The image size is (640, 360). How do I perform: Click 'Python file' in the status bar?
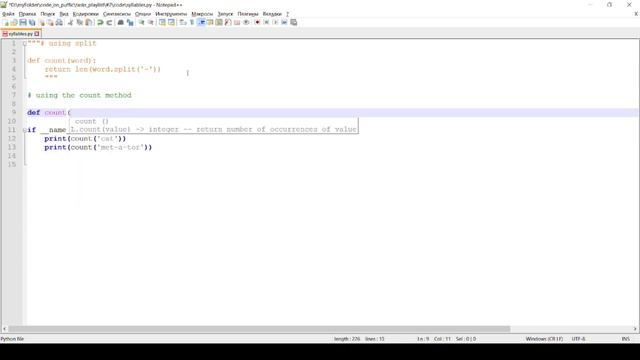tap(12, 339)
